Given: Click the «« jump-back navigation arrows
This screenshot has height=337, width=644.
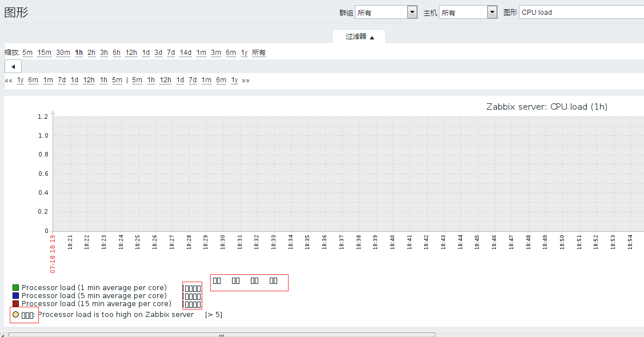Looking at the screenshot, I should point(9,81).
